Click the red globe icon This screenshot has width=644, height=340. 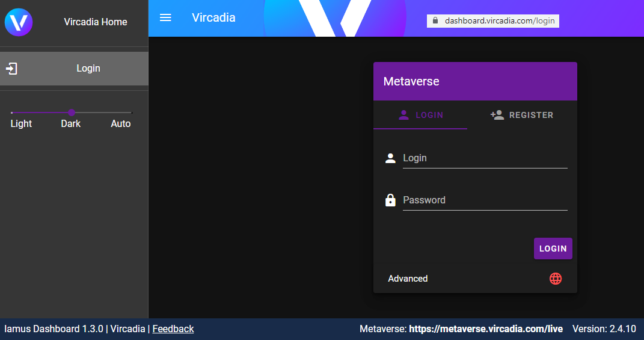tap(555, 279)
